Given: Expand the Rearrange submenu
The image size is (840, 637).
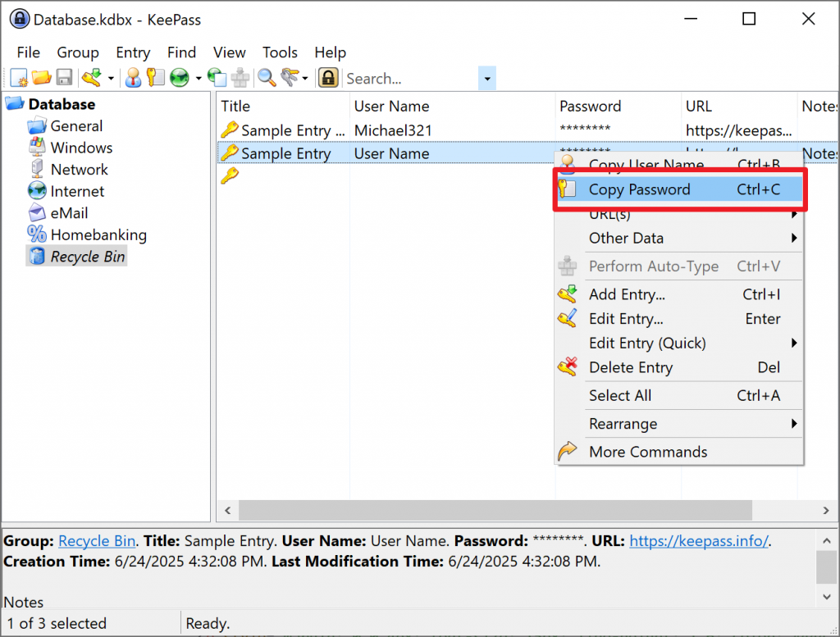Looking at the screenshot, I should 679,424.
